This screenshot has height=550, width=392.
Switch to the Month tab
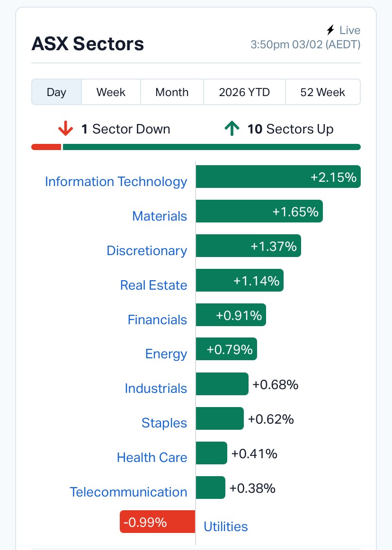point(172,92)
